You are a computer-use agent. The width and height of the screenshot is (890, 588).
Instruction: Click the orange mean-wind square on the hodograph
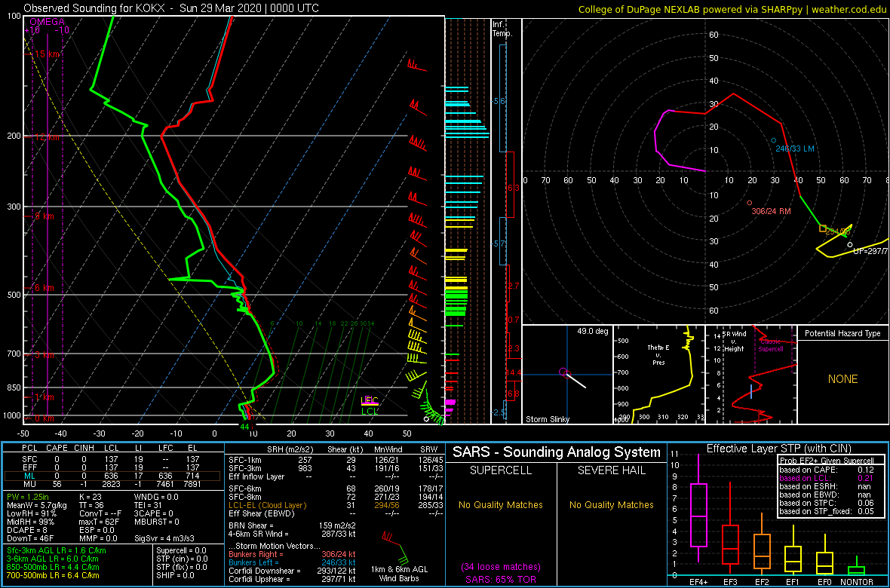[822, 228]
